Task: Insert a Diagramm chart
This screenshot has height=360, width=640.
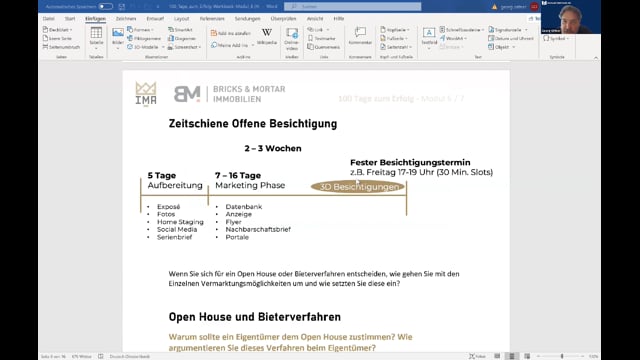Action: point(182,38)
